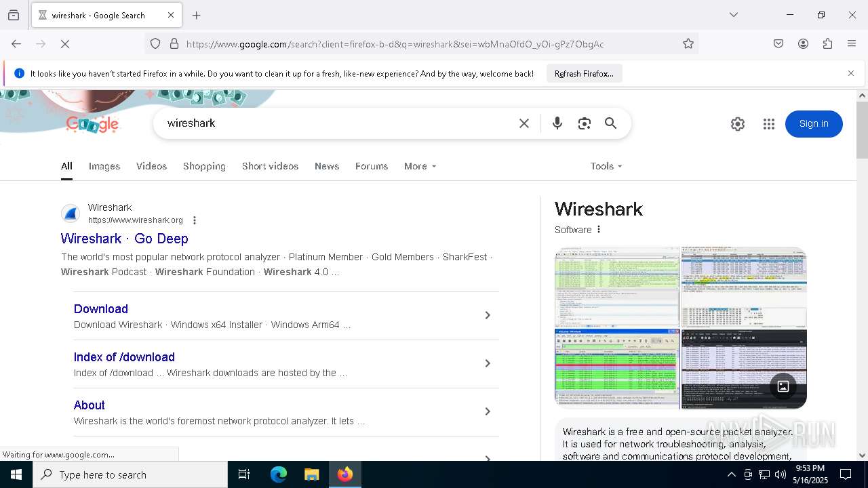Open the top-left green Wireshark screenshot thumbnail
Image resolution: width=868 pixels, height=488 pixels.
(x=617, y=287)
